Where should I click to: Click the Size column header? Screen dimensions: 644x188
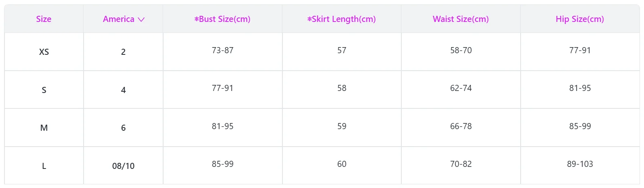tap(44, 19)
